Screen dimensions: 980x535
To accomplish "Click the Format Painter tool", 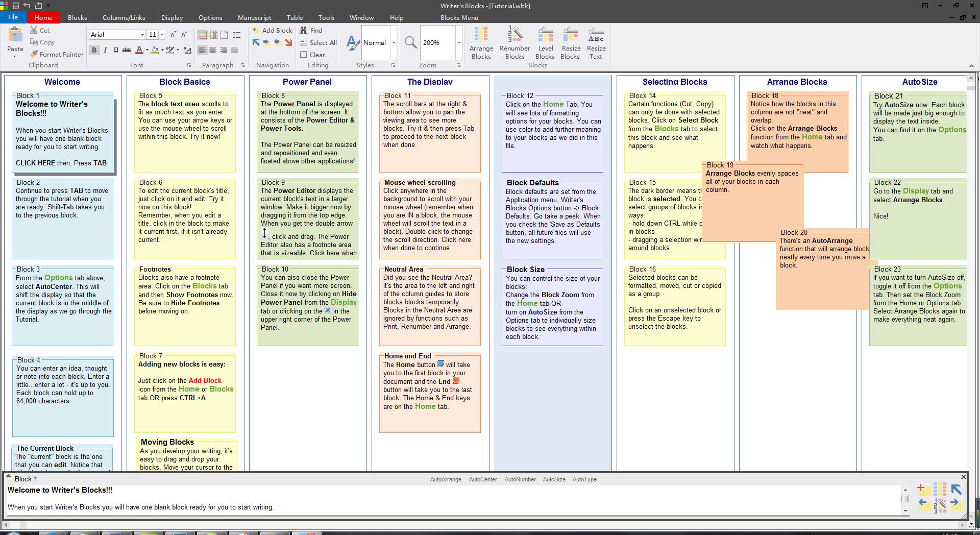I will coord(57,54).
